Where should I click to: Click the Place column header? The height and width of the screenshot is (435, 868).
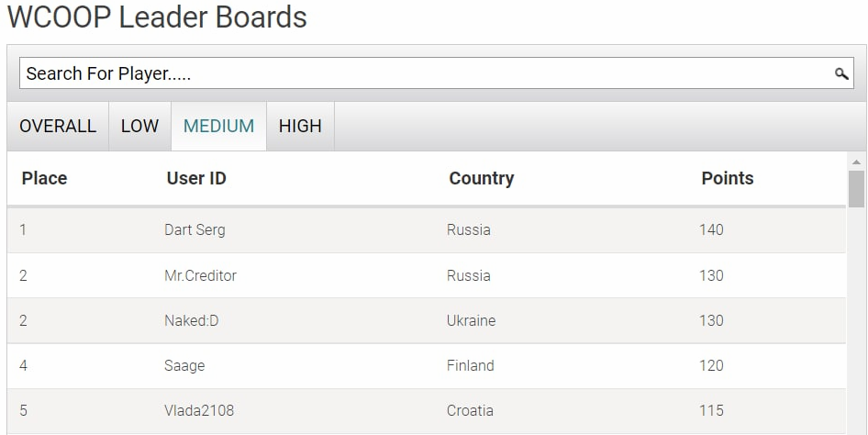tap(44, 178)
